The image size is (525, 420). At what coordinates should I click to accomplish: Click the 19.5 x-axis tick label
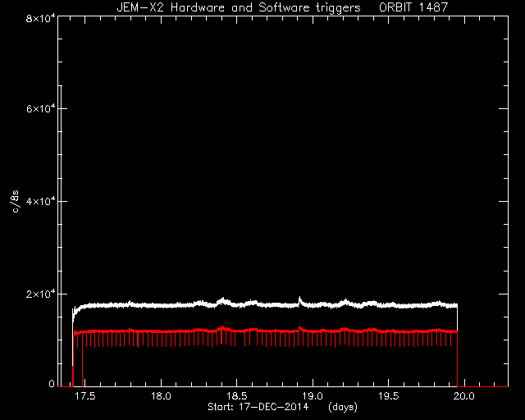(x=388, y=396)
